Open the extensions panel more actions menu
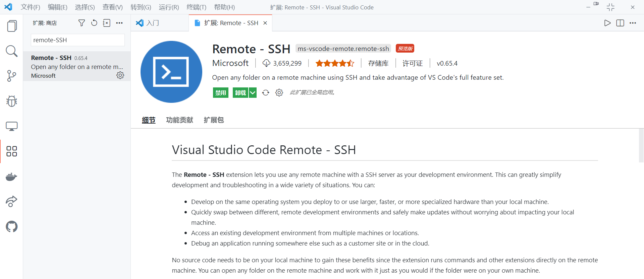Viewport: 644px width, 279px height. point(119,23)
